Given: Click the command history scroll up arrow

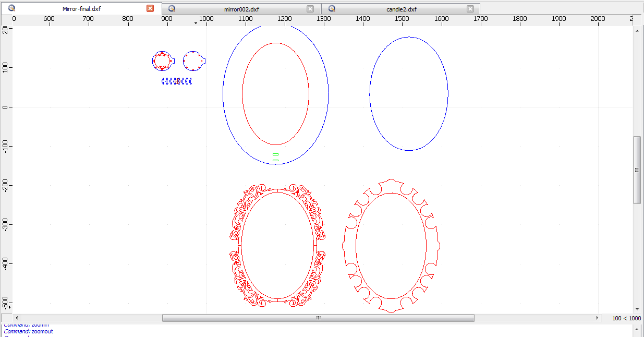Looking at the screenshot, I should point(637,330).
